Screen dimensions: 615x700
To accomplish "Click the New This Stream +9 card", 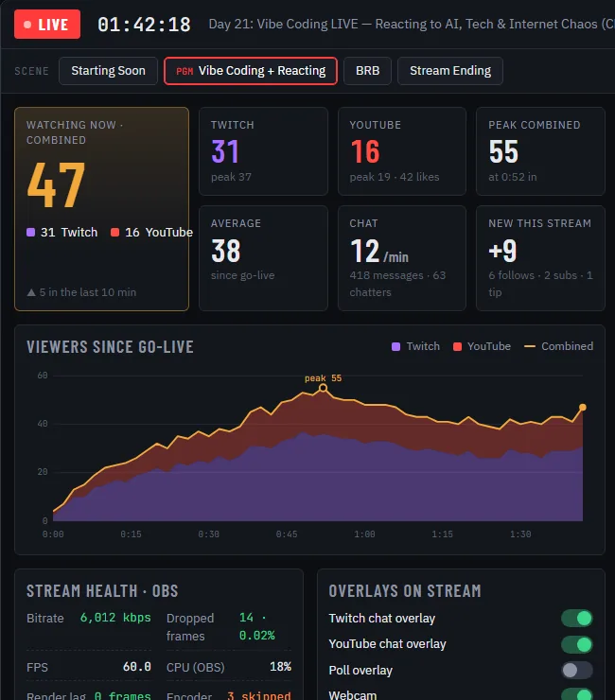I will coord(540,258).
